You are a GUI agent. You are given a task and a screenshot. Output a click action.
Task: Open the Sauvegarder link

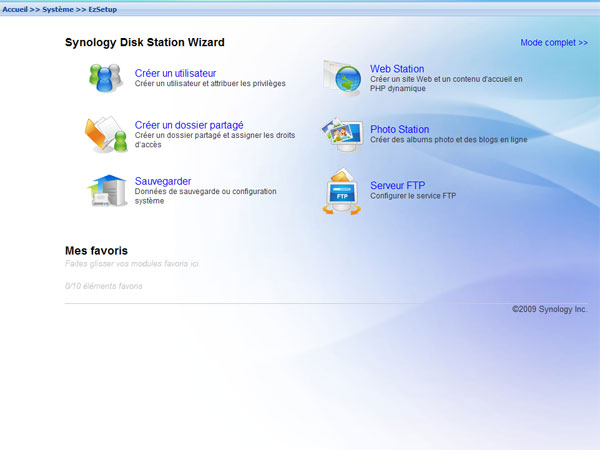(x=163, y=181)
